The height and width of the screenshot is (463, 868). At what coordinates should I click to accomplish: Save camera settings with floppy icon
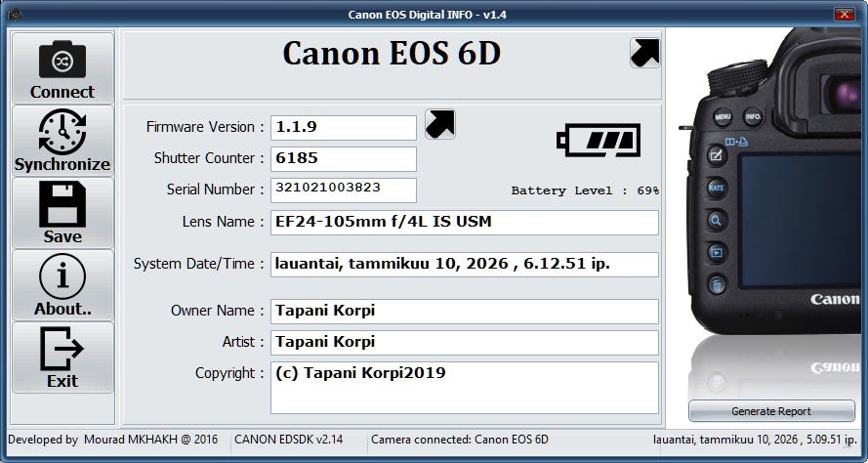click(62, 213)
